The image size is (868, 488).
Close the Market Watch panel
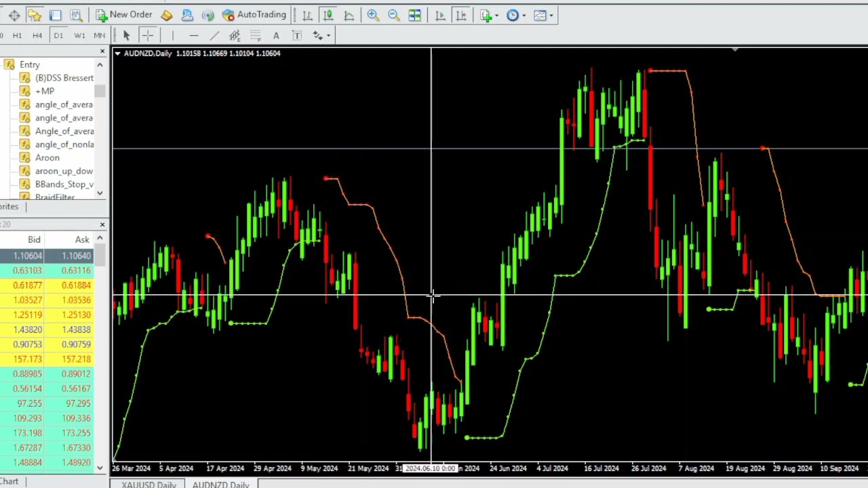(102, 224)
